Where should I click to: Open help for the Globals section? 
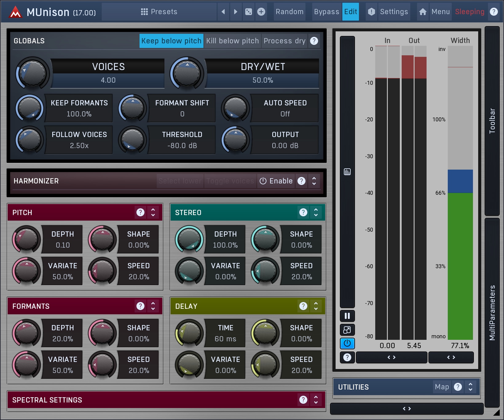(314, 41)
